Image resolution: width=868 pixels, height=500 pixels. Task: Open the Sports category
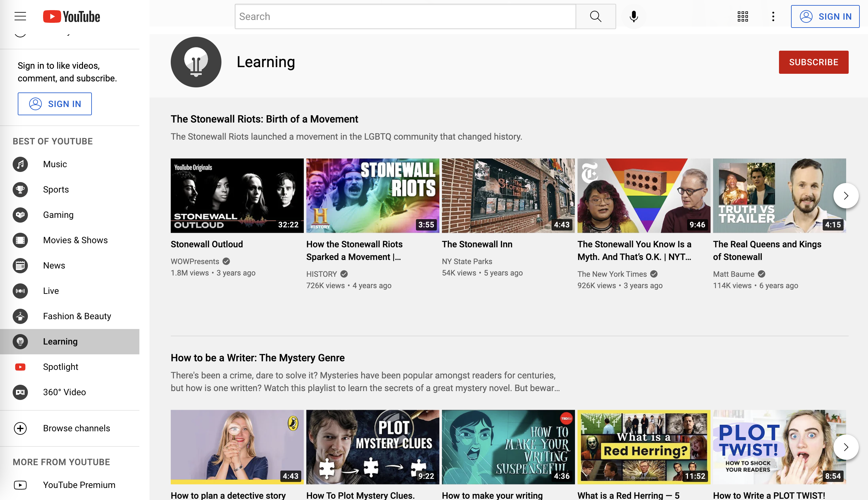pyautogui.click(x=70, y=190)
